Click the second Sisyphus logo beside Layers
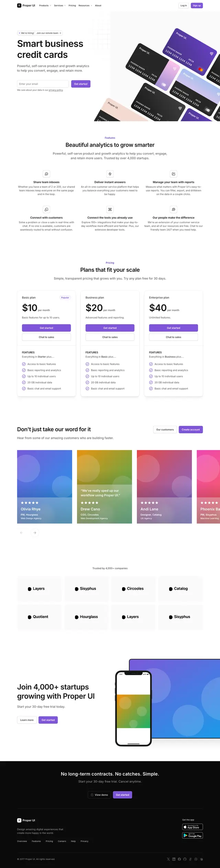Image resolution: width=220 pixels, height=868 pixels. pyautogui.click(x=179, y=617)
